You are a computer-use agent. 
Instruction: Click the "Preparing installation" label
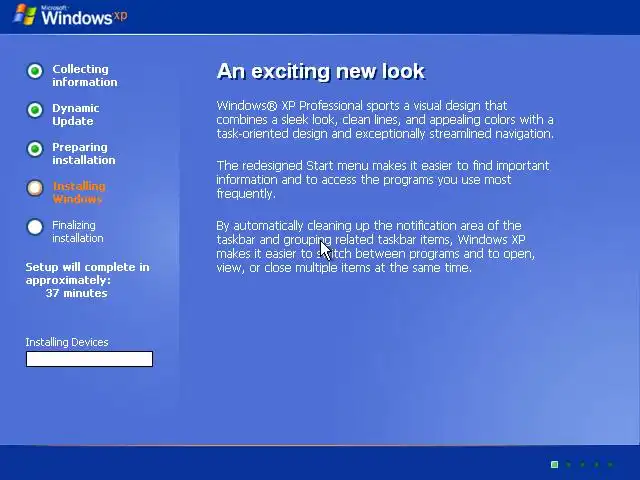[x=84, y=153]
